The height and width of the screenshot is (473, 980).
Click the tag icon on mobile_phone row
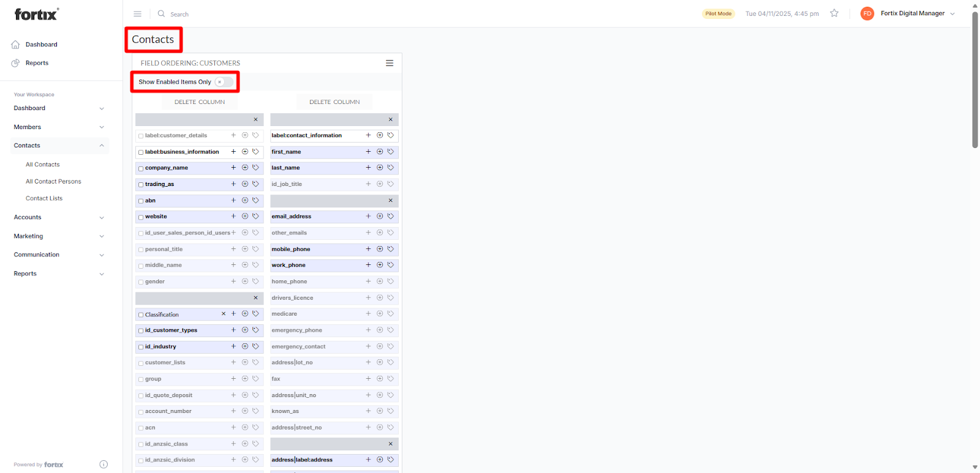click(390, 249)
